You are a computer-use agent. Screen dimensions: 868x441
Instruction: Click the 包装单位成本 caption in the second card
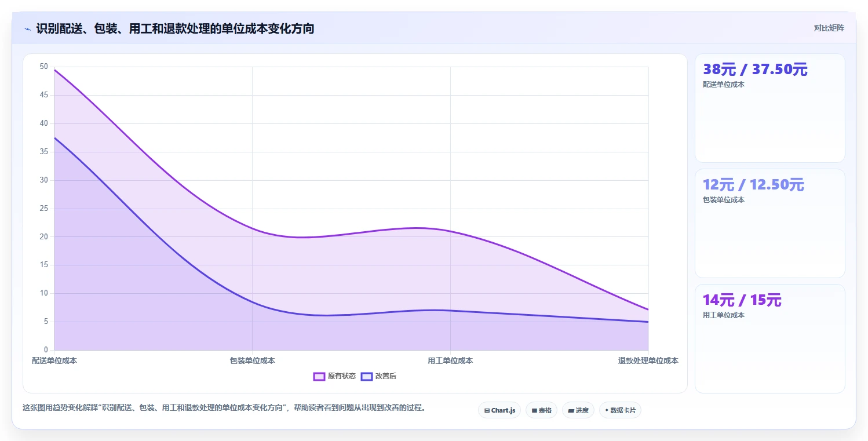pos(724,200)
